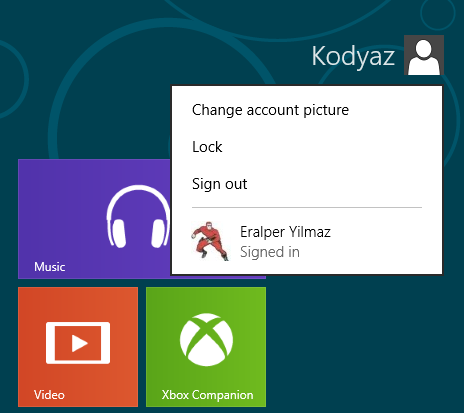Select Lock from the account menu

207,147
